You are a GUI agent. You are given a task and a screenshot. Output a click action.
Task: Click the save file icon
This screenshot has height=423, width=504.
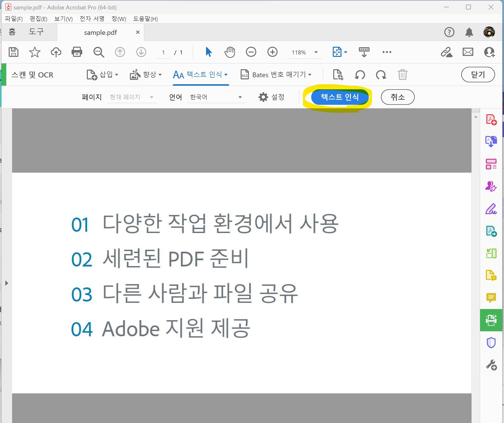(x=14, y=52)
